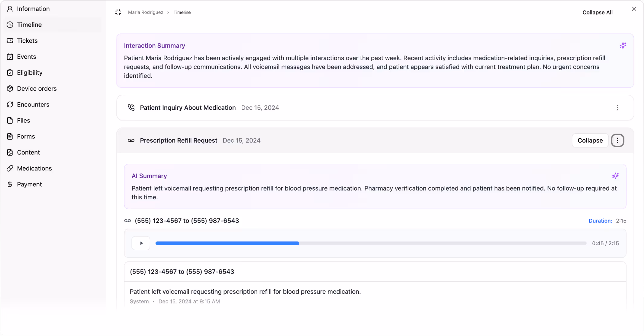Click sparkle icon in Interaction Summary
The width and height of the screenshot is (644, 336).
point(623,46)
